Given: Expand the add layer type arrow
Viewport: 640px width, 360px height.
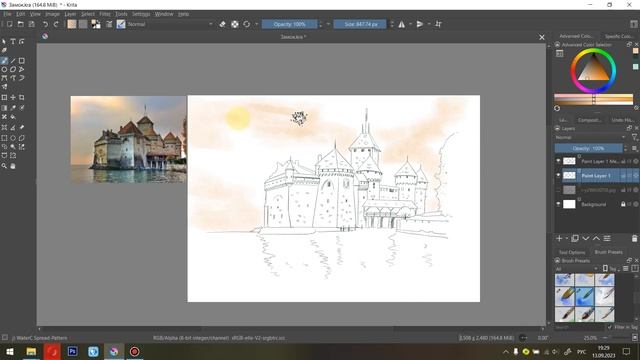Looking at the screenshot, I should point(567,238).
